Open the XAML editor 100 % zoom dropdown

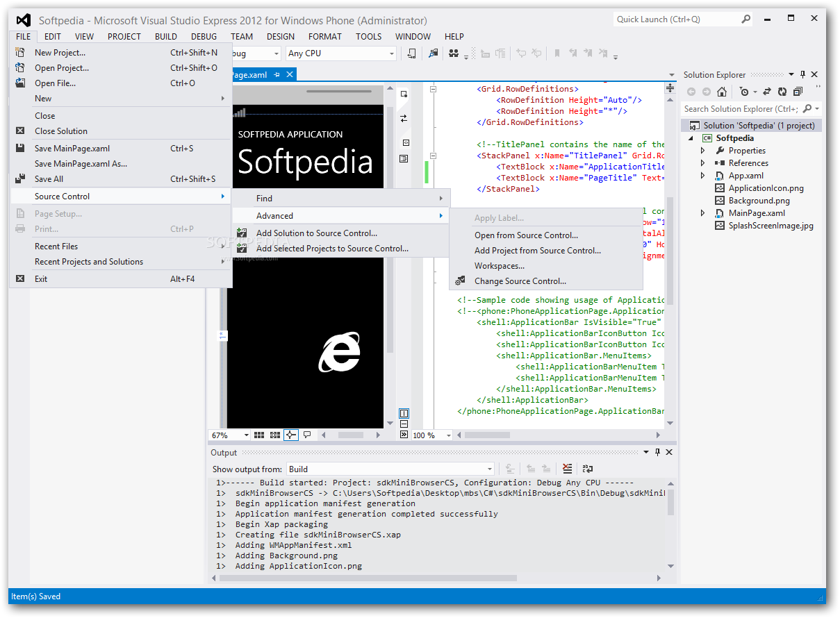(448, 435)
